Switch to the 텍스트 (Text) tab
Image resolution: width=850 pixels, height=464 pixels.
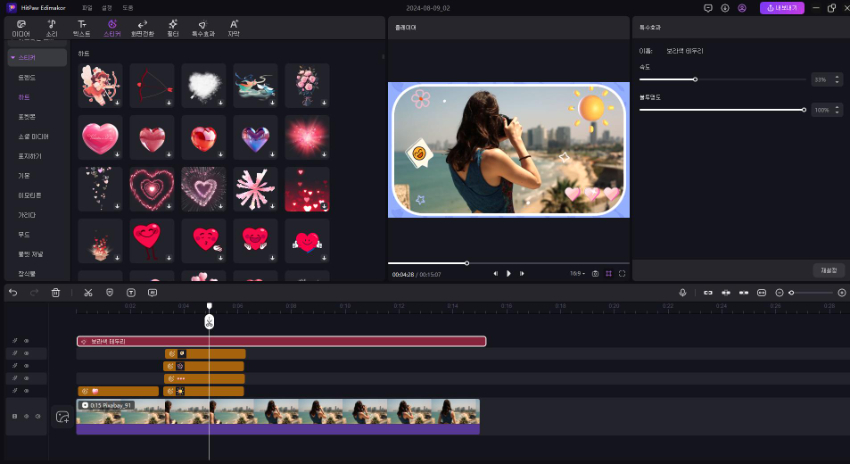[x=81, y=27]
